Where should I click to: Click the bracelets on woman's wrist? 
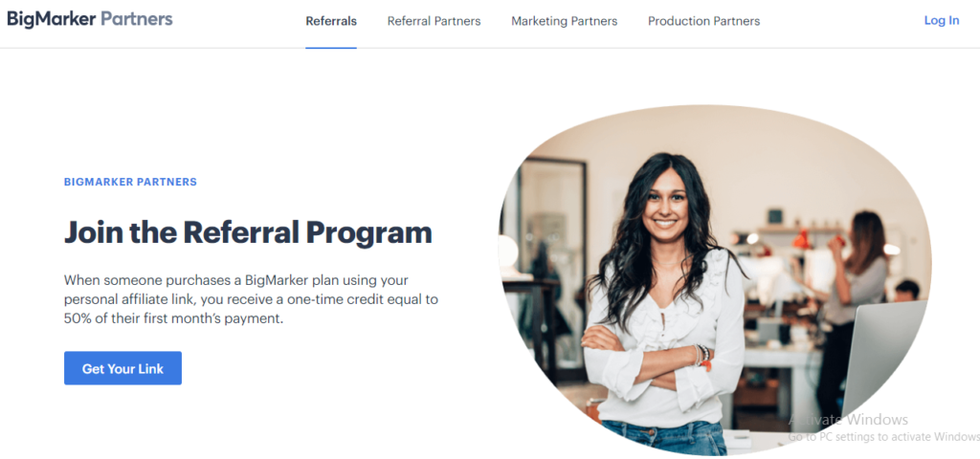coord(702,357)
